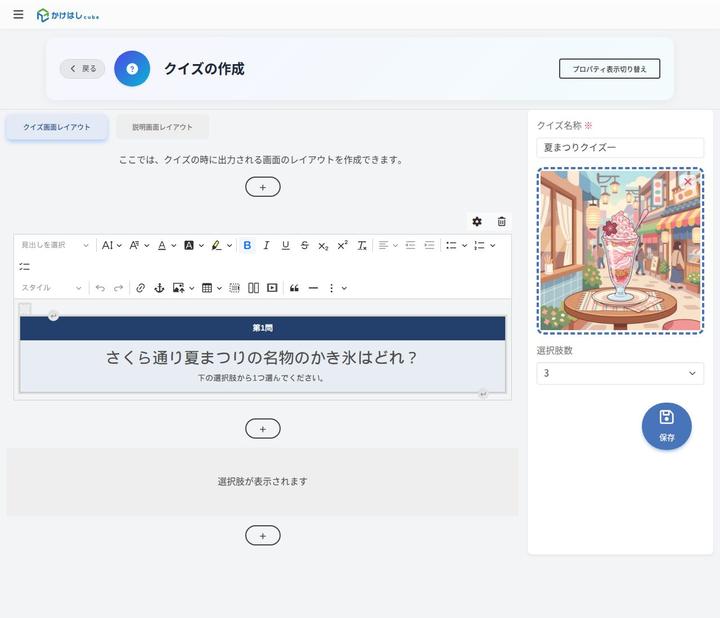The height and width of the screenshot is (618, 720).
Task: Click the blue question mark quiz icon
Action: 132,69
